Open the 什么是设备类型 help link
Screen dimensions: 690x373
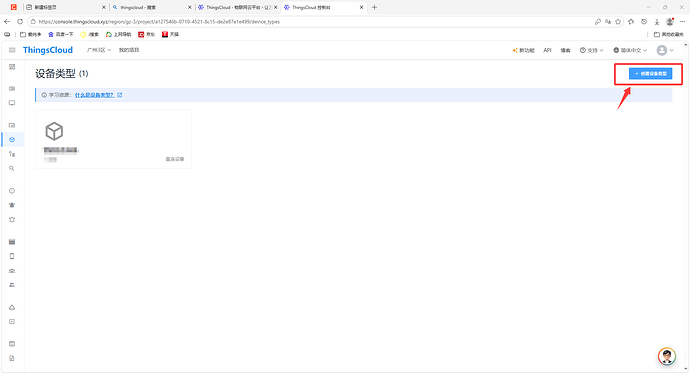[x=95, y=95]
